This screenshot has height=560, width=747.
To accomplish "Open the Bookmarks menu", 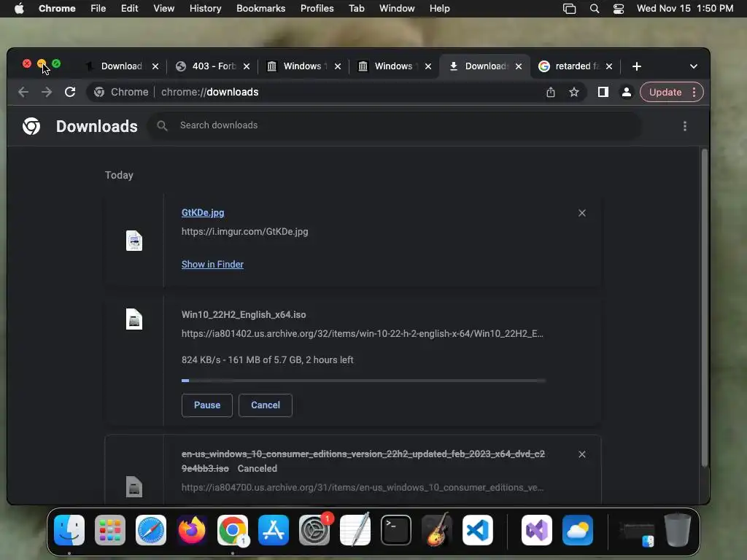I will coord(260,9).
